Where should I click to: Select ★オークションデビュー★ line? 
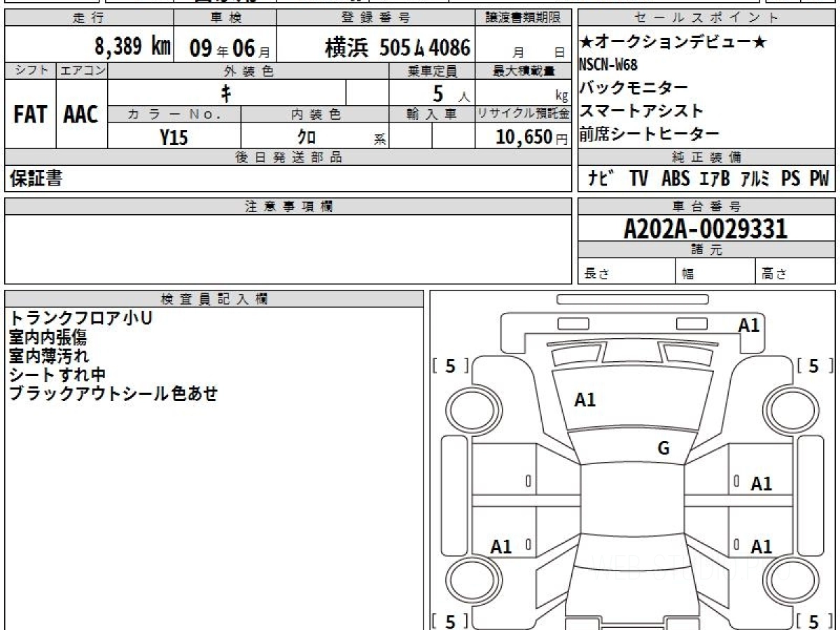pyautogui.click(x=673, y=43)
